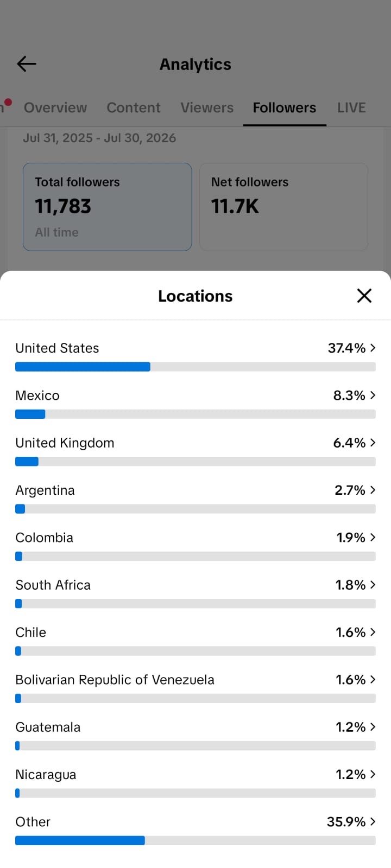Screen dimensions: 391x868
Task: Expand the Guatemala chevron
Action: click(x=373, y=727)
